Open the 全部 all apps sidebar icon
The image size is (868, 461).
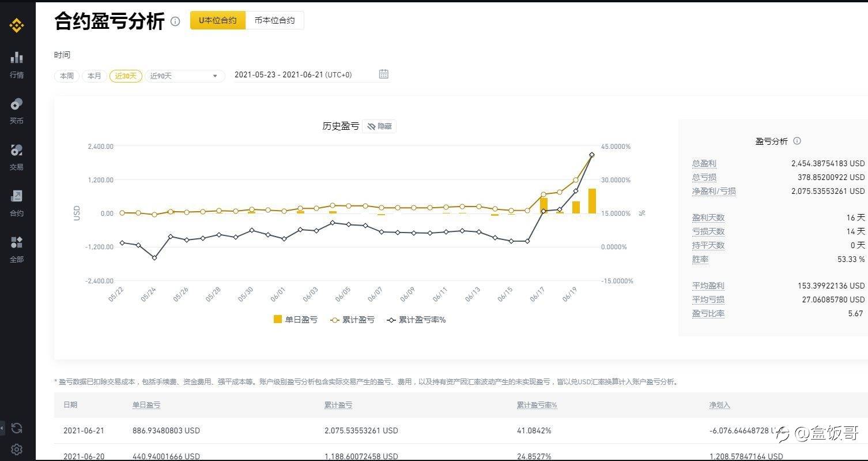pos(17,248)
